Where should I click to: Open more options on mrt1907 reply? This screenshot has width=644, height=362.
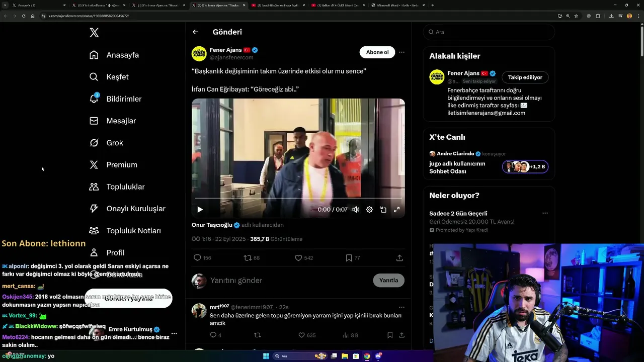(x=401, y=307)
